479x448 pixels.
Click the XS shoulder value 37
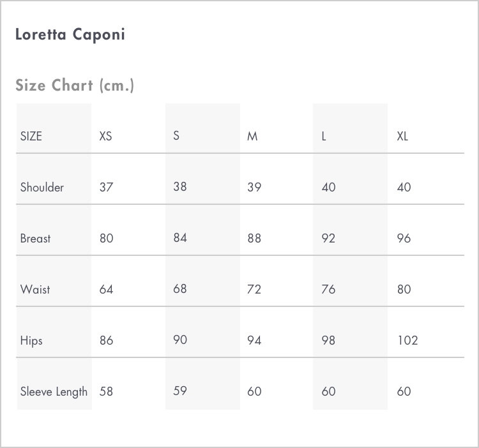(106, 187)
